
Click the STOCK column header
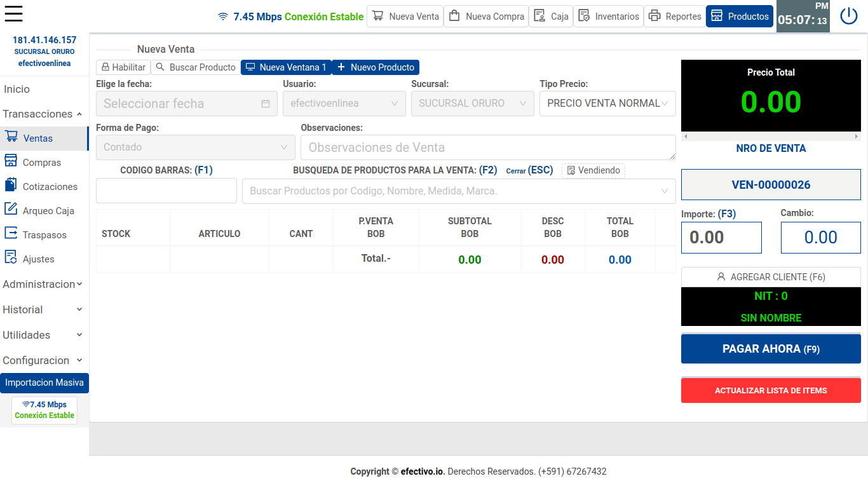coord(116,234)
